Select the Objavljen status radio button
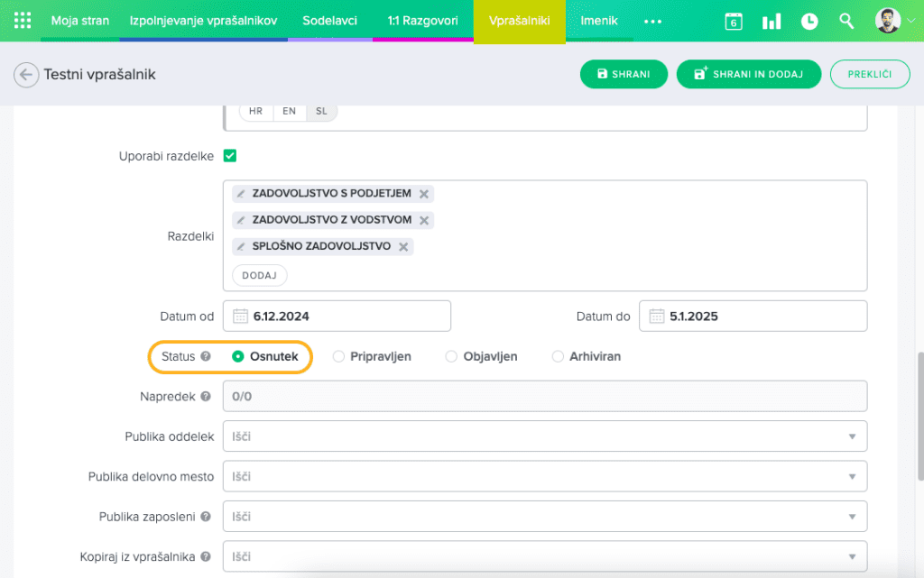This screenshot has width=924, height=578. [452, 357]
